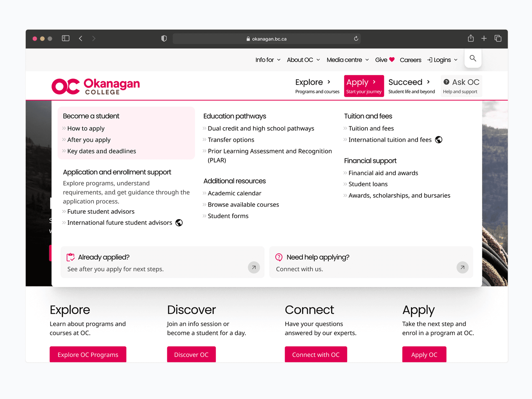
Task: Expand the Info for dropdown
Action: (268, 60)
